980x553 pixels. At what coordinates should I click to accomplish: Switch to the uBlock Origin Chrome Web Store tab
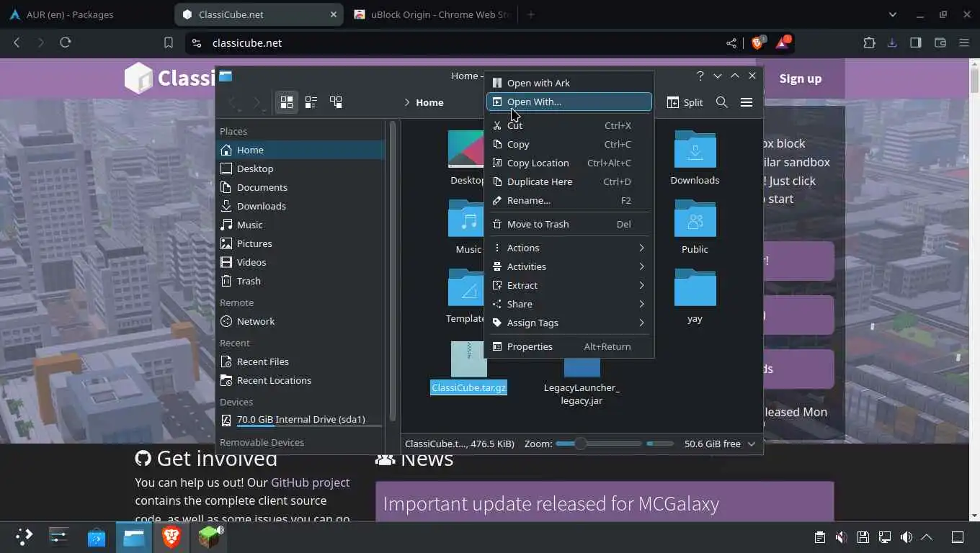432,14
